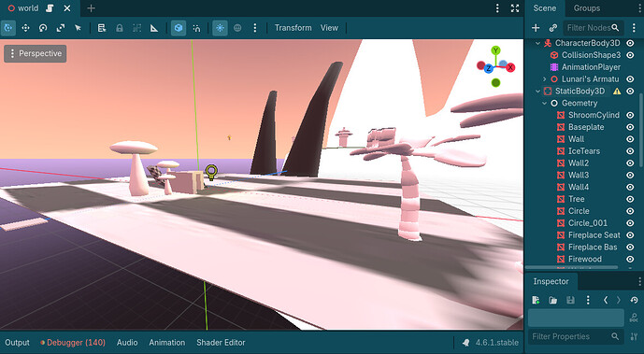Viewport: 644px width, 354px height.
Task: Click the script icon on world tab
Action: pos(50,8)
